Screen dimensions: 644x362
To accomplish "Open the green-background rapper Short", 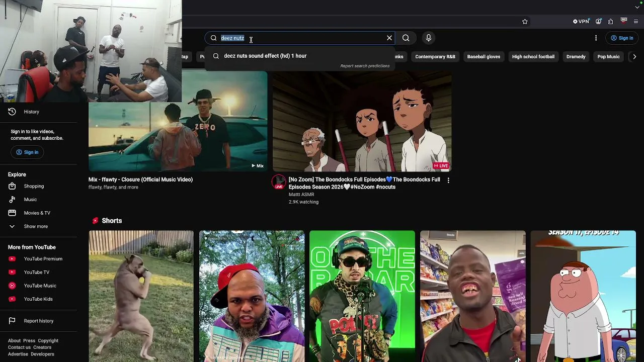I will (x=362, y=296).
